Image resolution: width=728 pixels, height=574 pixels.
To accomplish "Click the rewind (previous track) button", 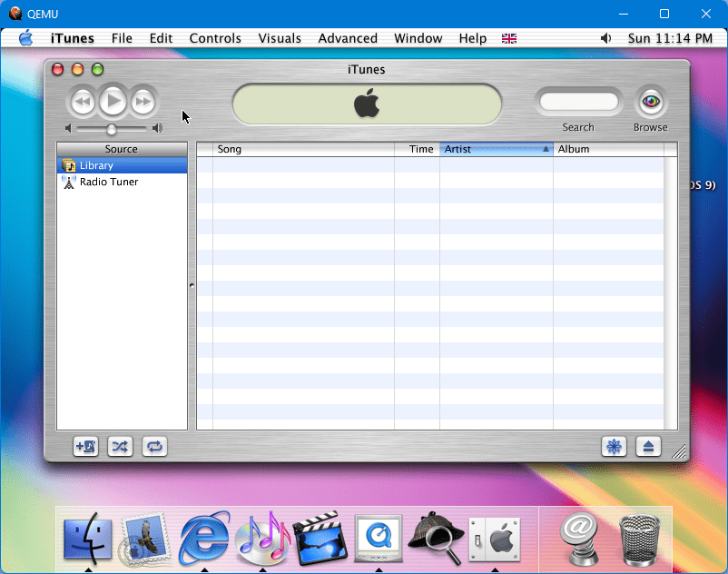I will coord(83,101).
